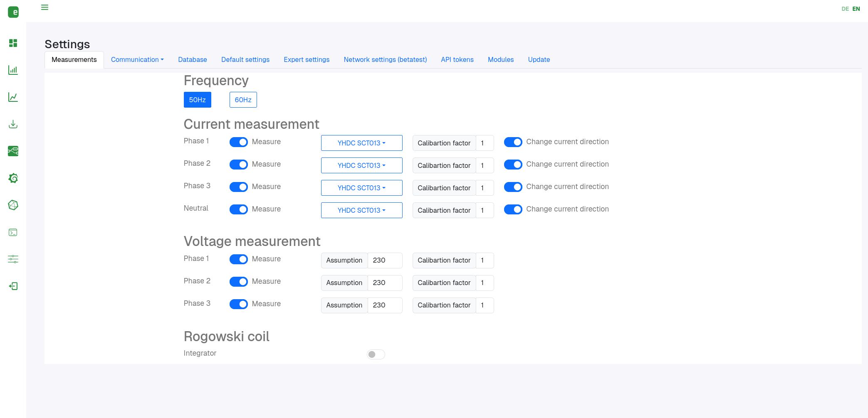The height and width of the screenshot is (418, 868).
Task: Open the API tokens tab
Action: click(457, 60)
